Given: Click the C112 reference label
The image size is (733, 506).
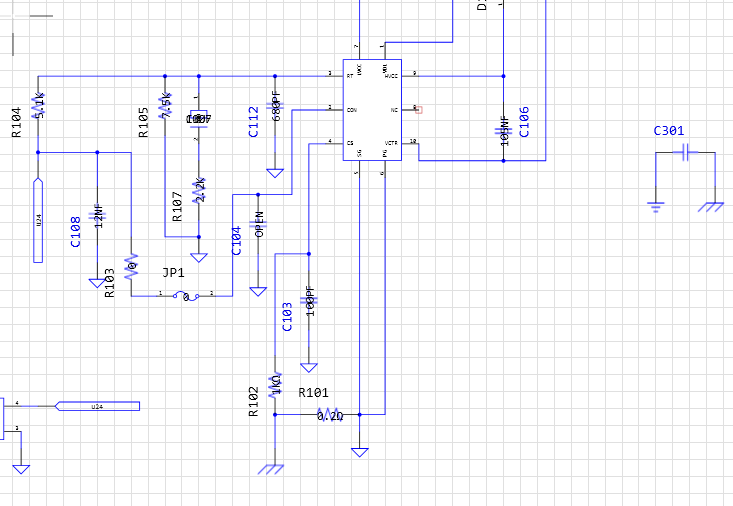Looking at the screenshot, I should pos(253,122).
